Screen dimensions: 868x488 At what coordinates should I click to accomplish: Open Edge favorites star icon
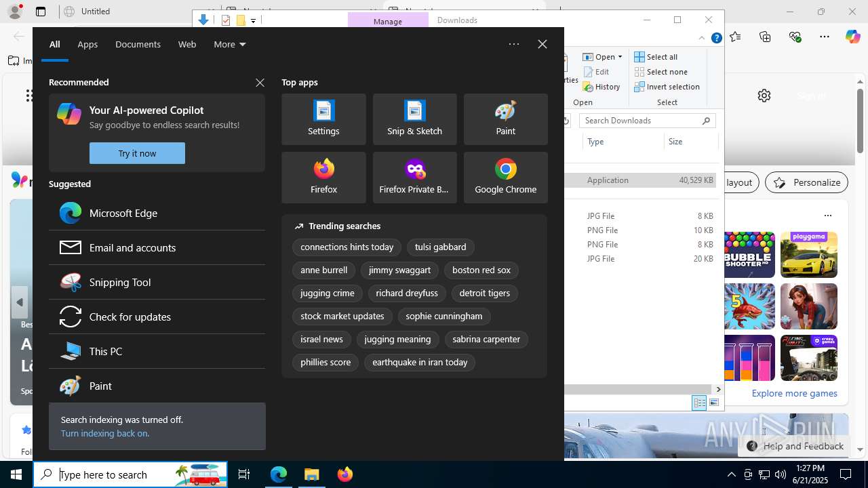pyautogui.click(x=736, y=37)
